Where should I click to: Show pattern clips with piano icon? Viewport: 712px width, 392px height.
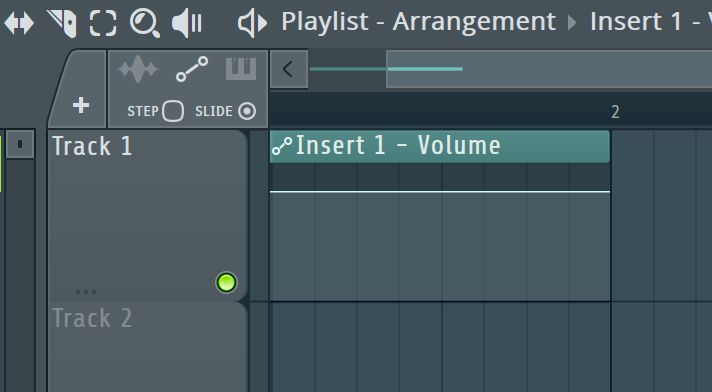[x=241, y=69]
